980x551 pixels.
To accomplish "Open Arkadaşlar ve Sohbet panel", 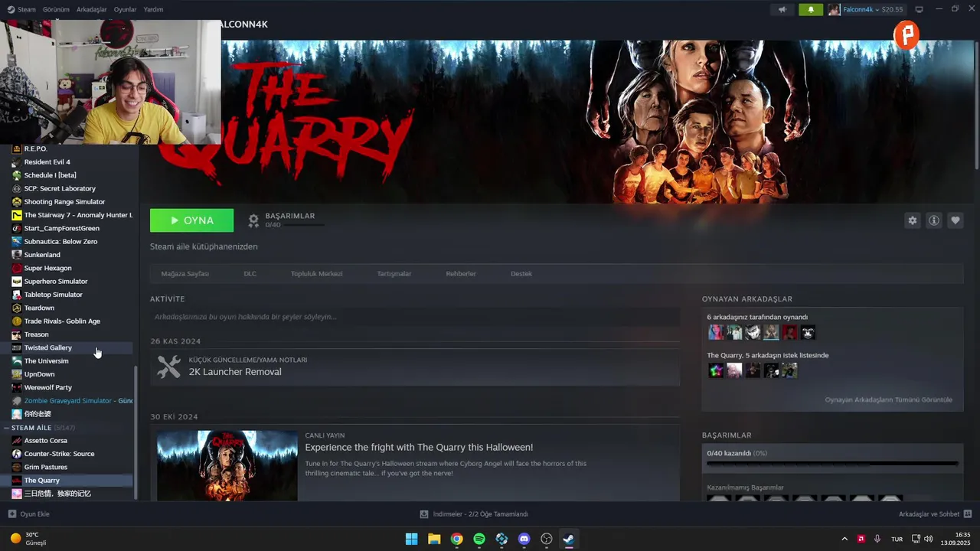I will click(x=935, y=514).
